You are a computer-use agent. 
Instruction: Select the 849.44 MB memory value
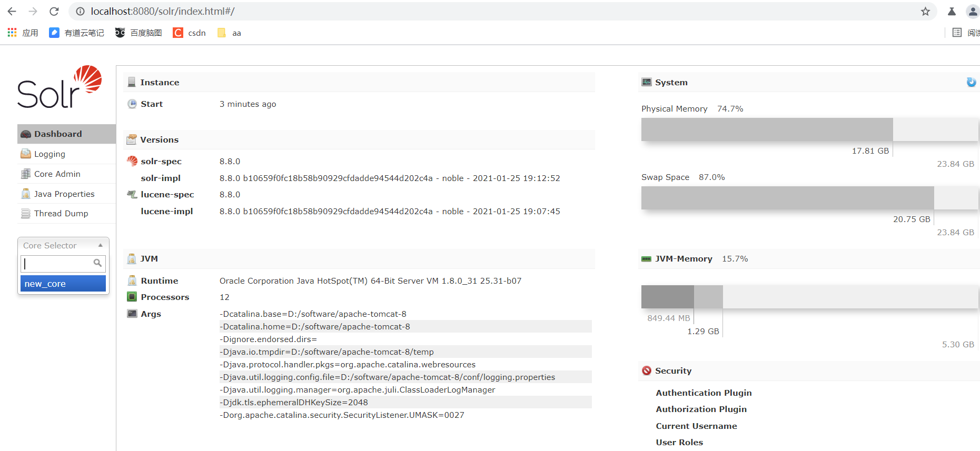pos(668,318)
